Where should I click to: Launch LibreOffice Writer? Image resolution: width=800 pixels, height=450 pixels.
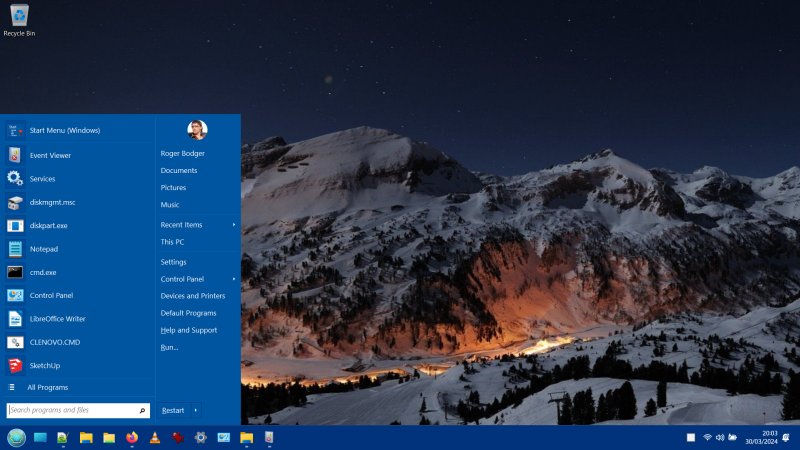point(57,319)
